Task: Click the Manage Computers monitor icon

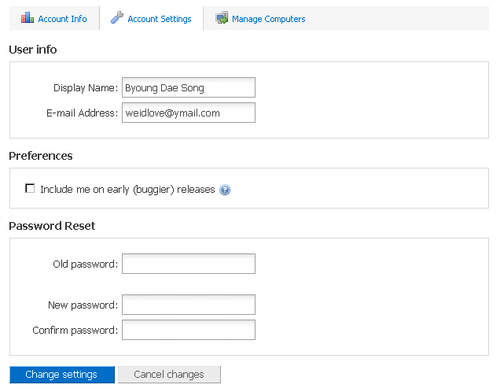Action: (x=222, y=18)
